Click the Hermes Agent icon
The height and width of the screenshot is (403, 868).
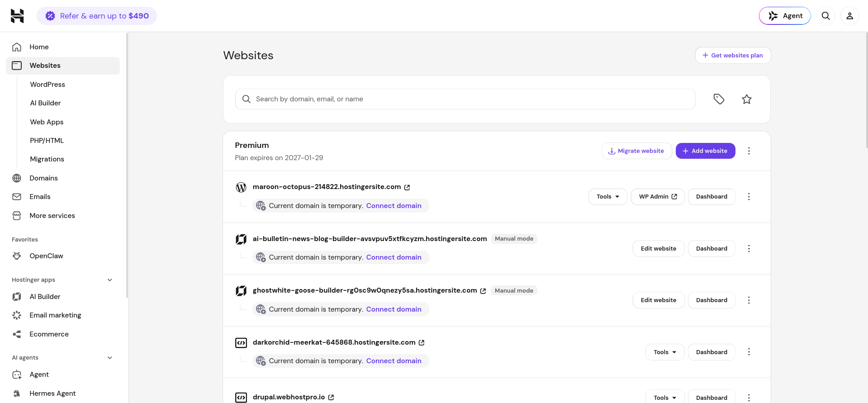point(17,394)
